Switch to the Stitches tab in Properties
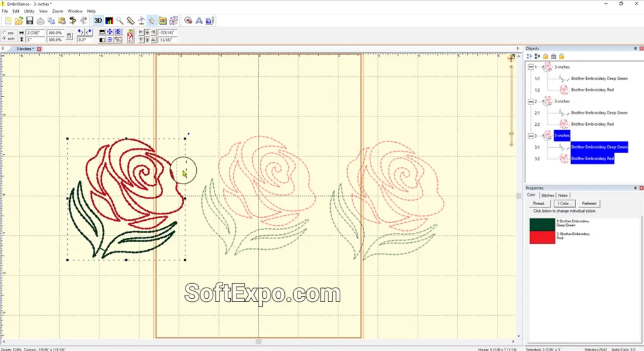This screenshot has height=351, width=644. pos(548,195)
